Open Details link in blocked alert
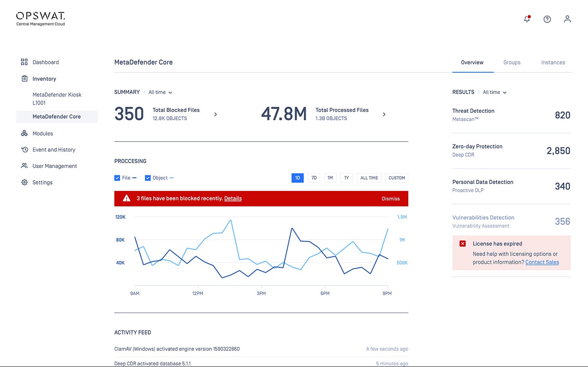 233,198
